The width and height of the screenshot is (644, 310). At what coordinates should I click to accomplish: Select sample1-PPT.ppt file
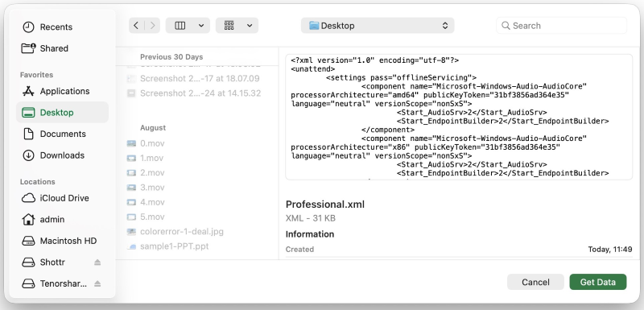(174, 246)
